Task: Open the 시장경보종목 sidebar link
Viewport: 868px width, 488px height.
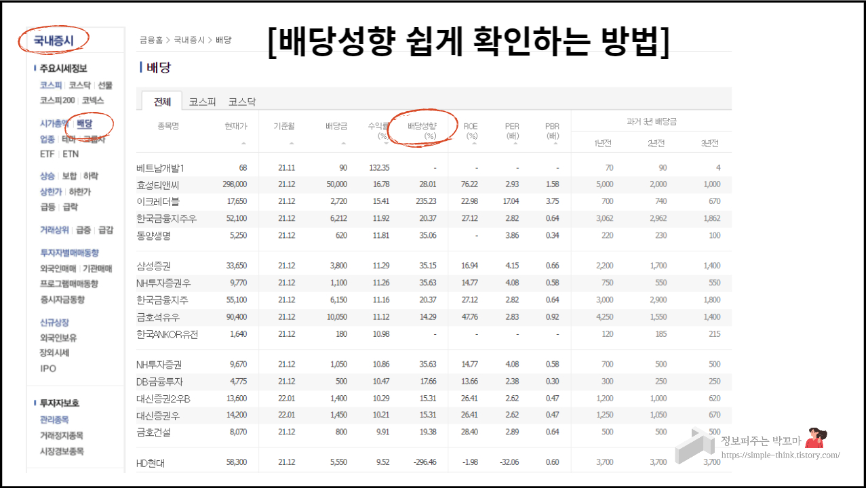Action: pyautogui.click(x=62, y=451)
